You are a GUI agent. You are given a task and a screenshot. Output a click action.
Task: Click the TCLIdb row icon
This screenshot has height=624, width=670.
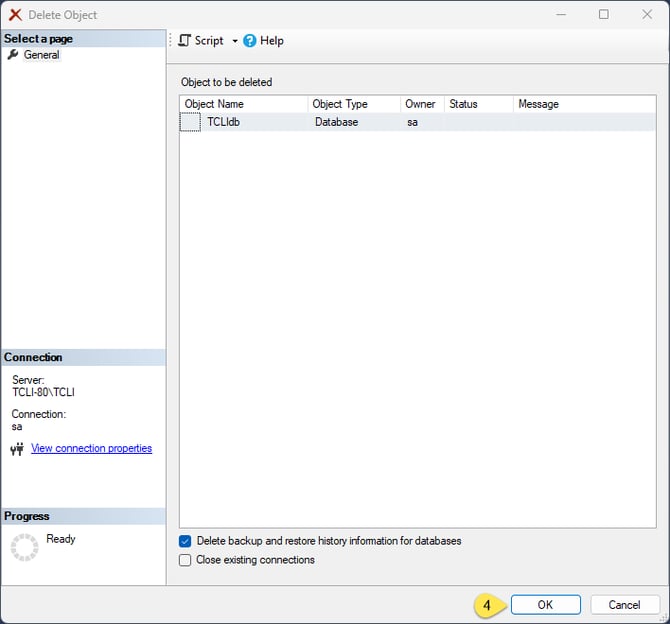point(190,122)
